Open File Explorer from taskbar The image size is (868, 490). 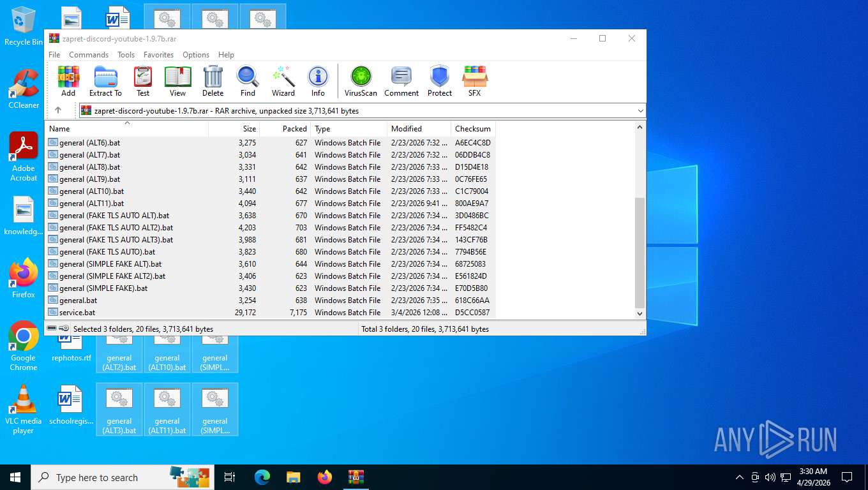click(294, 477)
